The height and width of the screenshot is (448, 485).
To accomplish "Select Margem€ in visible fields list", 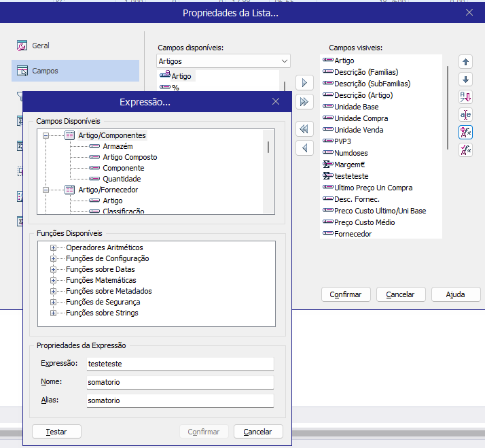I will coord(350,165).
